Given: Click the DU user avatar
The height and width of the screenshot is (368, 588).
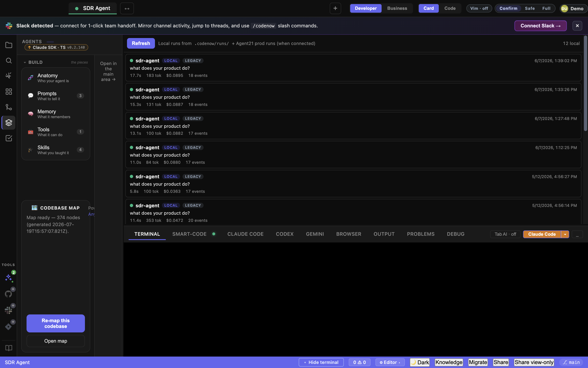Looking at the screenshot, I should (565, 9).
